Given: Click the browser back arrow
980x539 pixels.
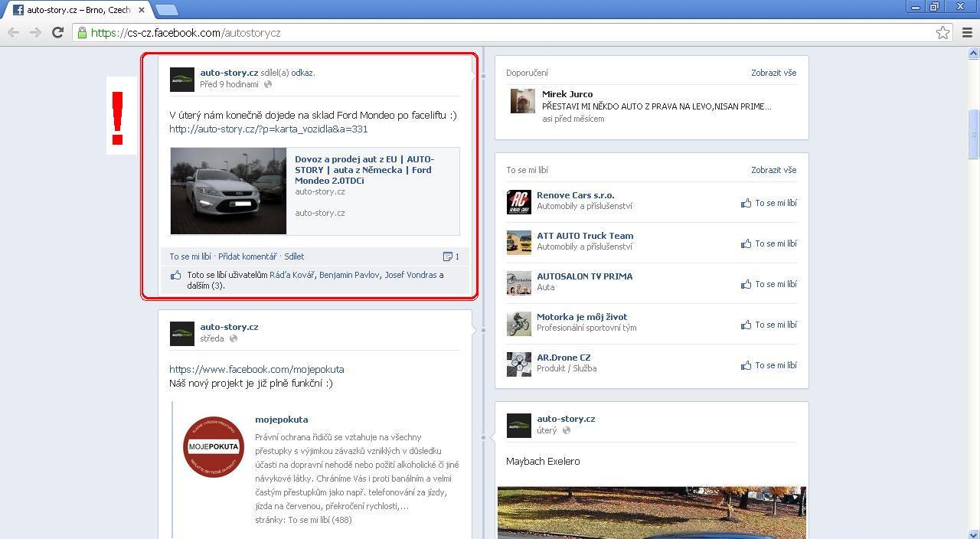Looking at the screenshot, I should coord(13,32).
